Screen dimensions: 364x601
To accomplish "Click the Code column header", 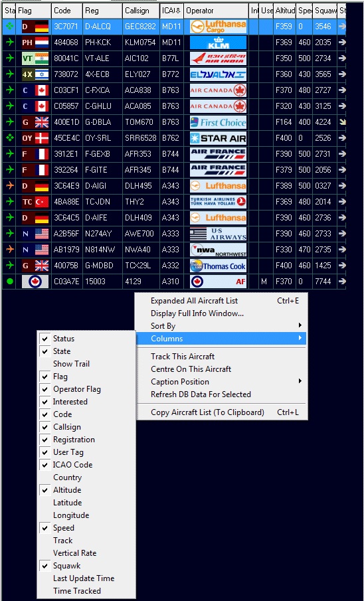I will pyautogui.click(x=66, y=11).
